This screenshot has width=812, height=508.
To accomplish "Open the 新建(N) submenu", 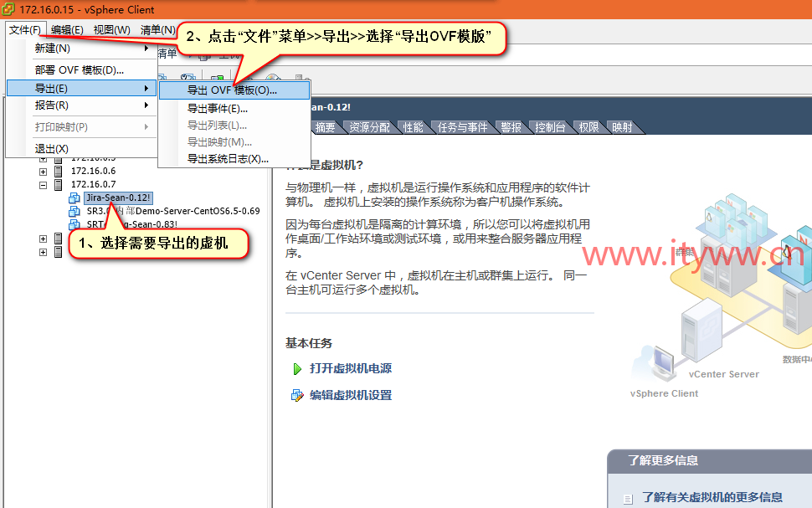I will point(82,49).
